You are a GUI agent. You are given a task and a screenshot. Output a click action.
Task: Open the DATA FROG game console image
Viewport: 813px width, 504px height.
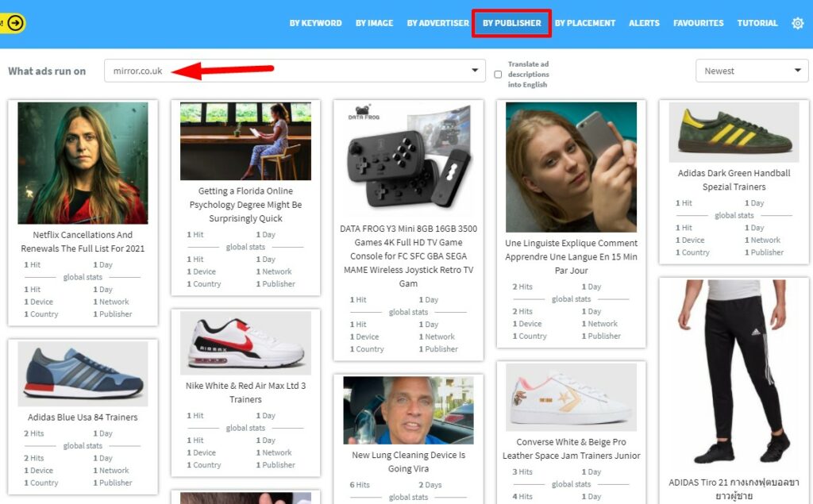click(x=409, y=159)
